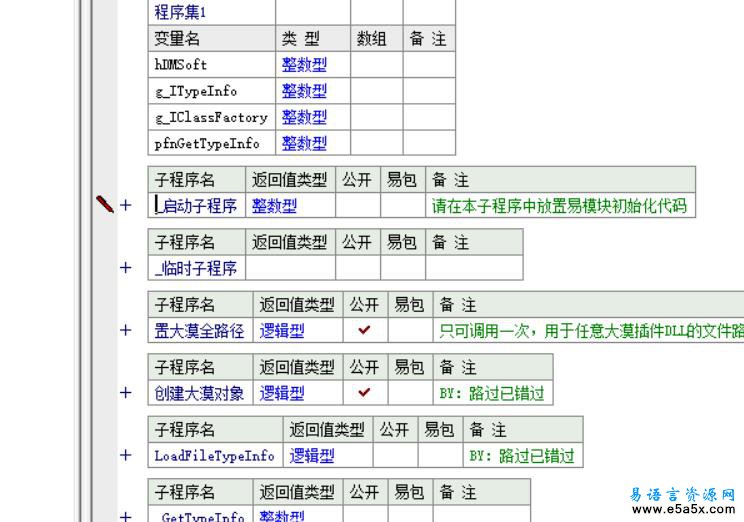Select the 程序集1 name cell
The height and width of the screenshot is (522, 744).
tap(212, 12)
